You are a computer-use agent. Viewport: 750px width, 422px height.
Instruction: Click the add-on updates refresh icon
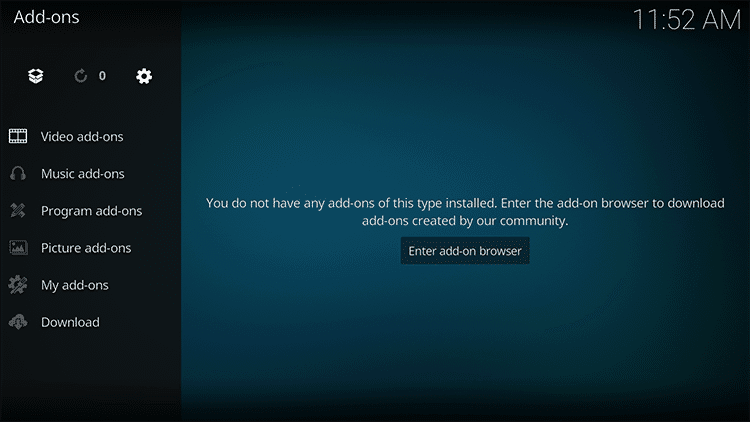(80, 76)
